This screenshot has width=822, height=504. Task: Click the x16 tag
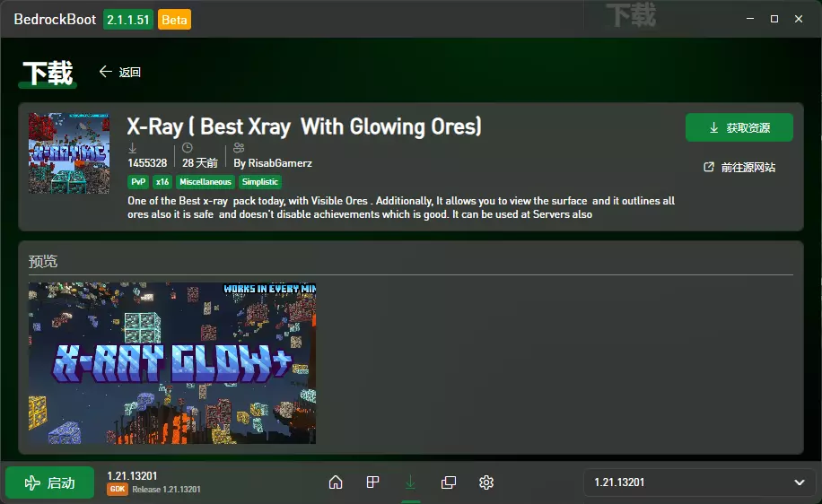(x=162, y=182)
